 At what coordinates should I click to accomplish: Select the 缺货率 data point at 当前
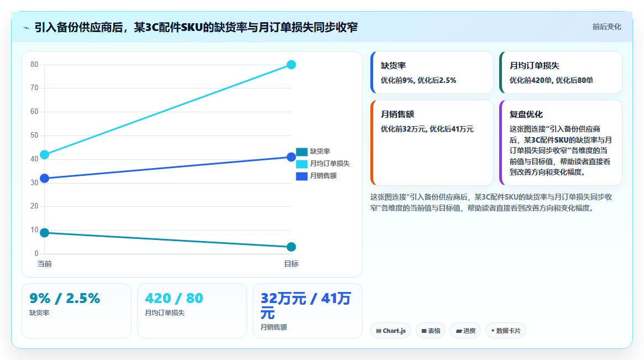coord(44,233)
